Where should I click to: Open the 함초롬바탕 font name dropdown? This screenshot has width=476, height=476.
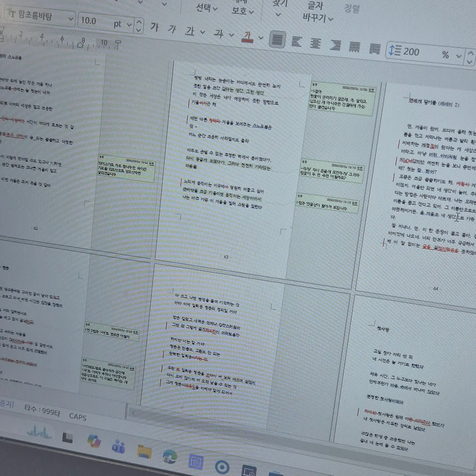70,19
